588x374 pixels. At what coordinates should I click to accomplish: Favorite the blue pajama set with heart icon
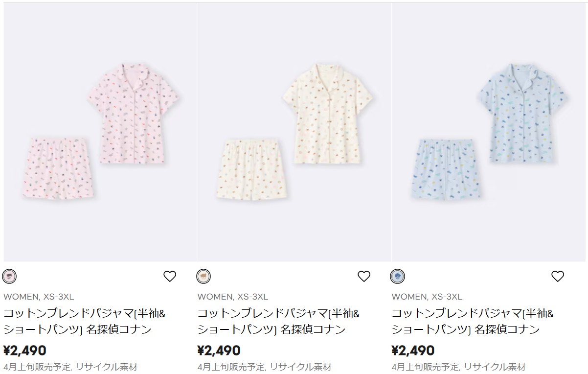[558, 277]
